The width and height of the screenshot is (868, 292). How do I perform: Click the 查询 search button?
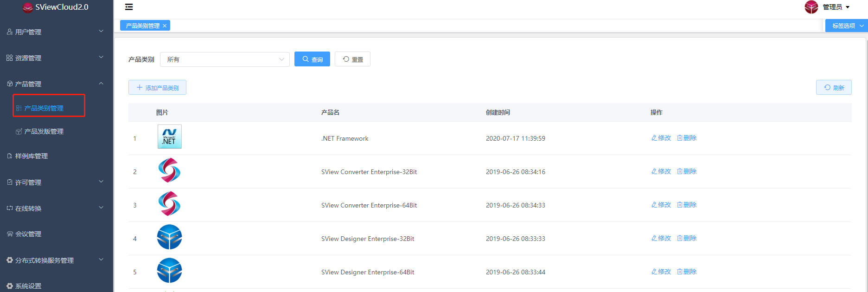[312, 59]
